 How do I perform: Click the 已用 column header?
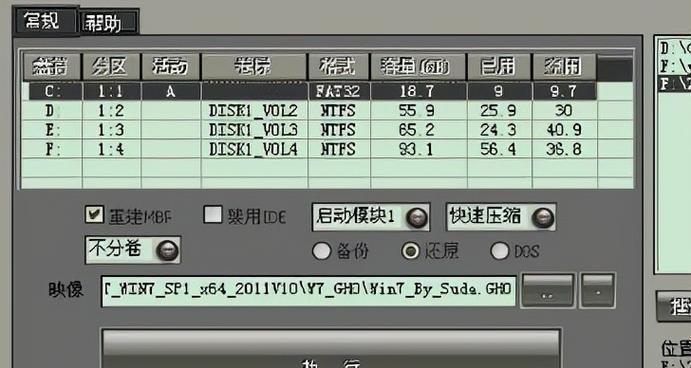point(499,67)
